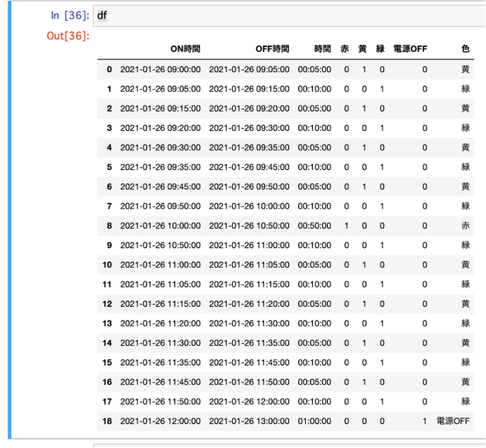Click row index 8 in dataframe
The width and height of the screenshot is (486, 448).
point(109,226)
